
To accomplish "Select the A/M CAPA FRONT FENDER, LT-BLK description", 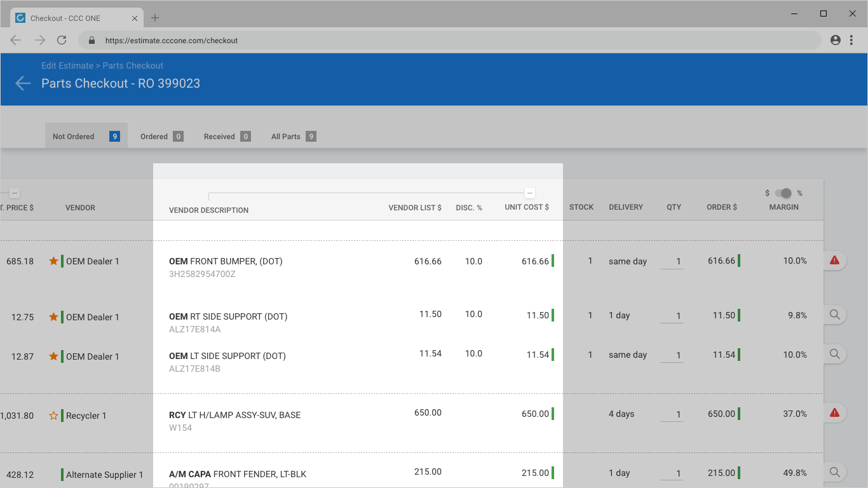I will click(x=238, y=474).
